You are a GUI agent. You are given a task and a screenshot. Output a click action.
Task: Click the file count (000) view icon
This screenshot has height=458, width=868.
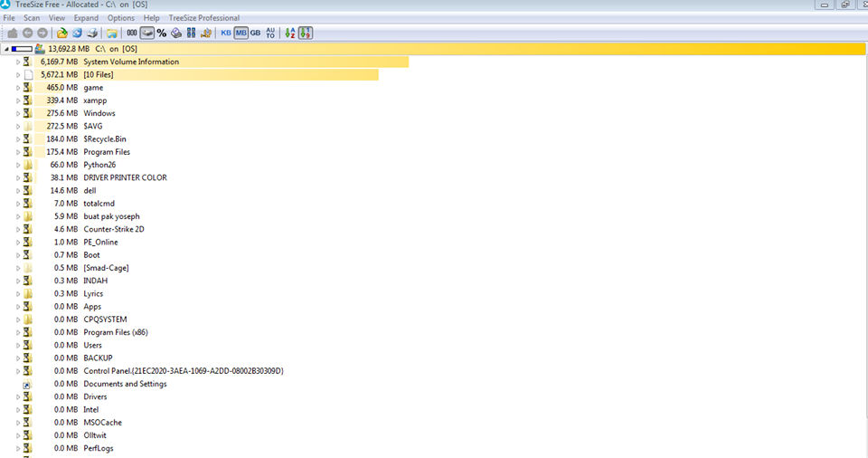(132, 33)
